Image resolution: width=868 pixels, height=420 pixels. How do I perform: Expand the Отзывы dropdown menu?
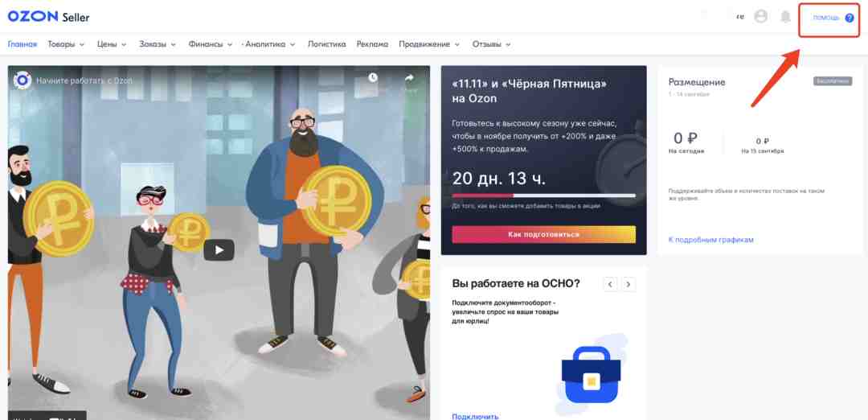[491, 44]
